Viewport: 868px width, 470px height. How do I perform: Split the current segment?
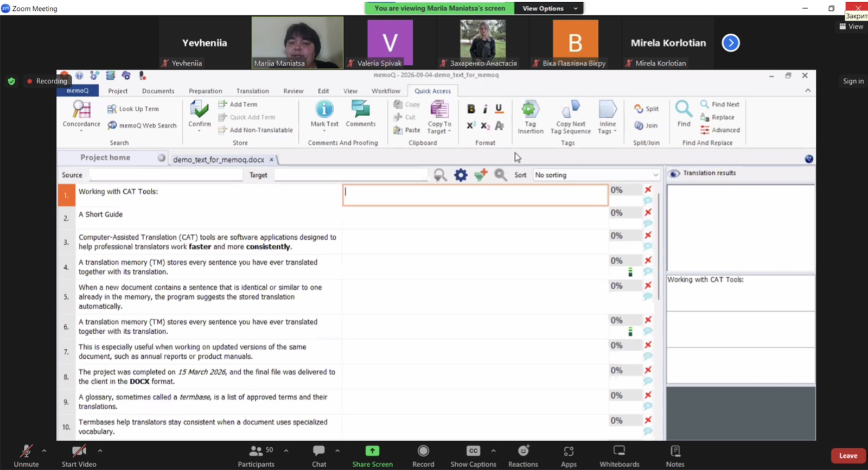[x=647, y=109]
